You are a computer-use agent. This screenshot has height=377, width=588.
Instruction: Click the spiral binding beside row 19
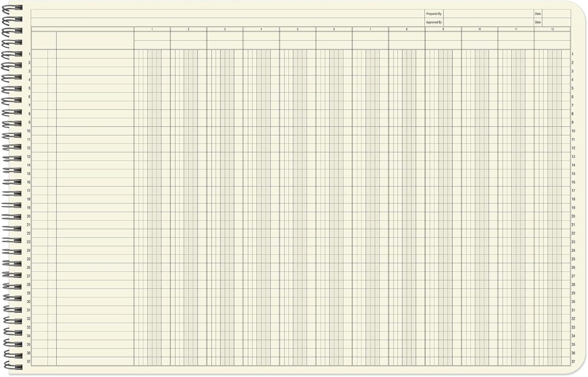pyautogui.click(x=12, y=206)
